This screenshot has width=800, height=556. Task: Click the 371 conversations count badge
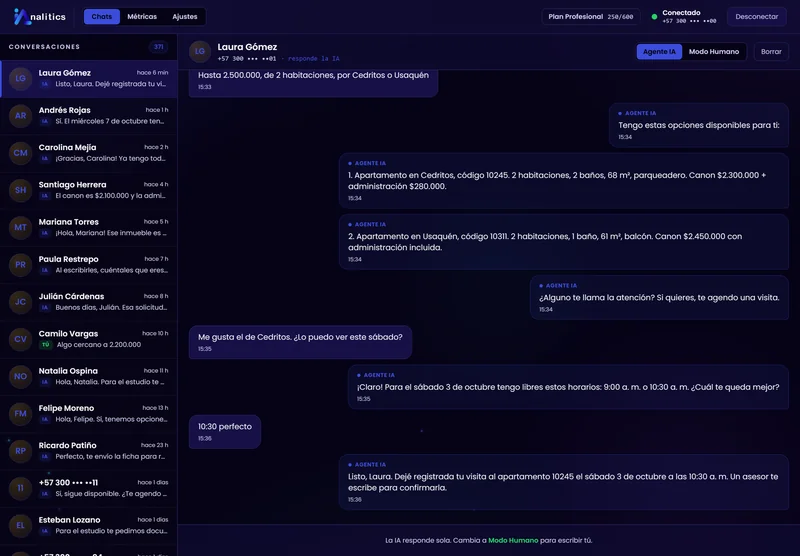(x=159, y=47)
